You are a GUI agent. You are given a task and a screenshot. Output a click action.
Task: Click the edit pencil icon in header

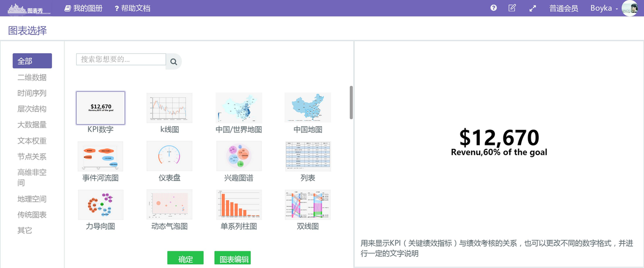point(512,8)
